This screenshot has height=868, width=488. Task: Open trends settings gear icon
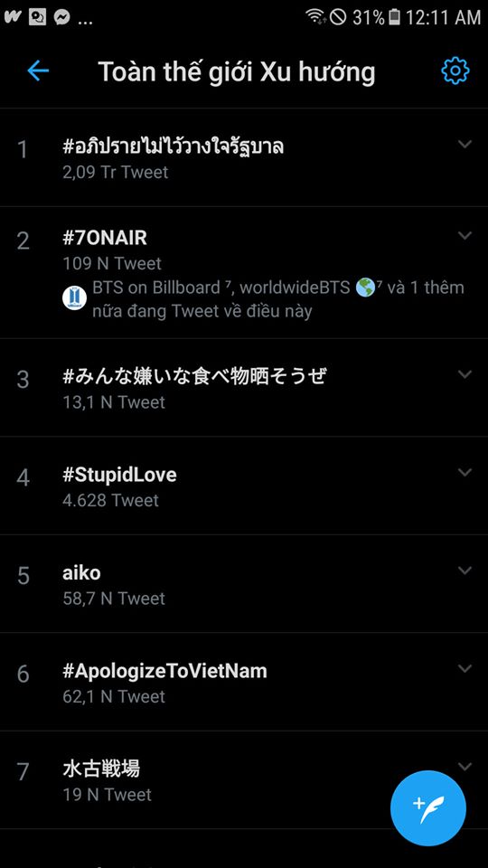pyautogui.click(x=455, y=71)
